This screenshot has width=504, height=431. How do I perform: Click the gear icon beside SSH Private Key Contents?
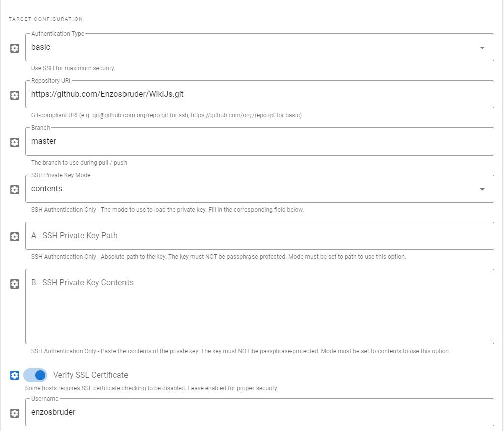click(14, 284)
